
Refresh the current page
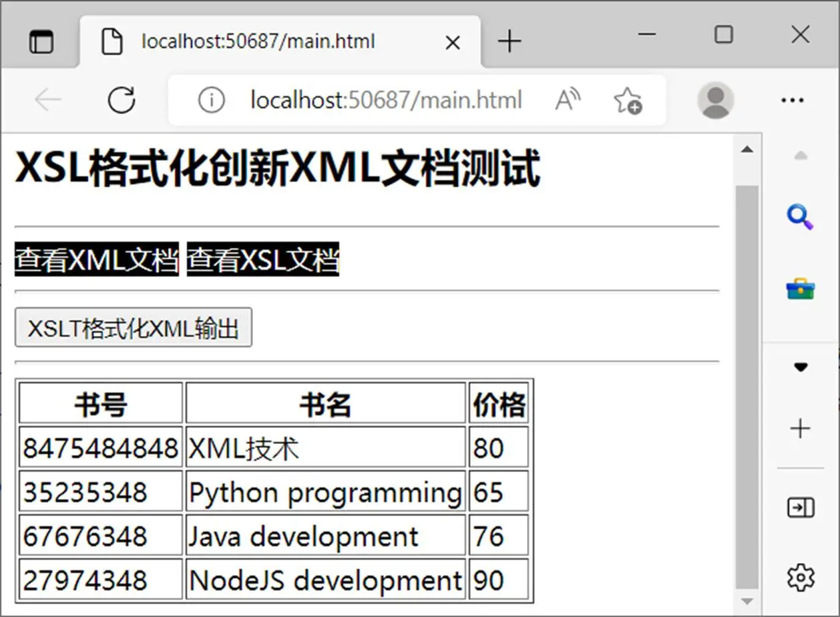pos(122,100)
